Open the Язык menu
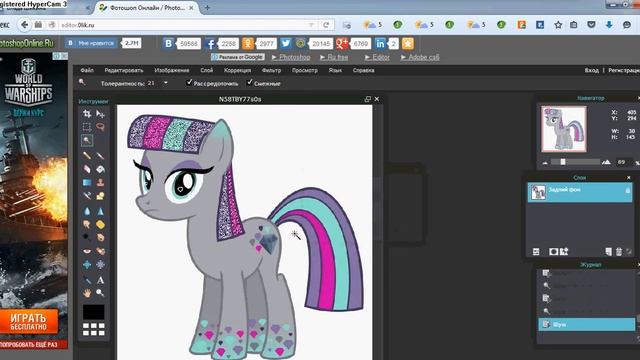 point(335,70)
